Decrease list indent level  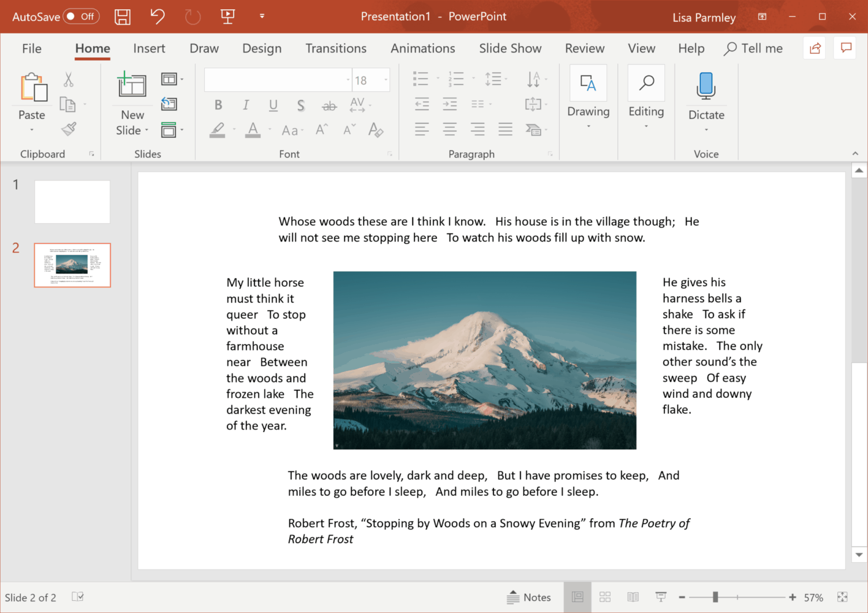tap(422, 104)
